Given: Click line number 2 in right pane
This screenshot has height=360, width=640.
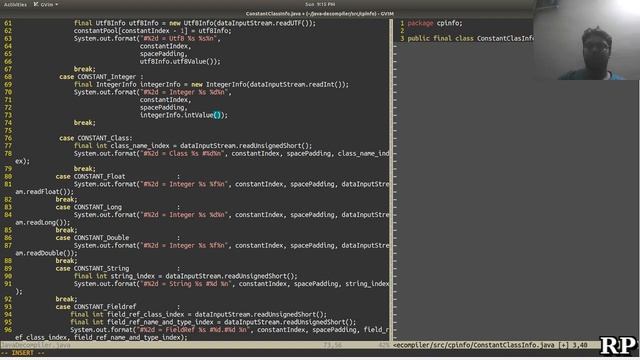Looking at the screenshot, I should (402, 31).
